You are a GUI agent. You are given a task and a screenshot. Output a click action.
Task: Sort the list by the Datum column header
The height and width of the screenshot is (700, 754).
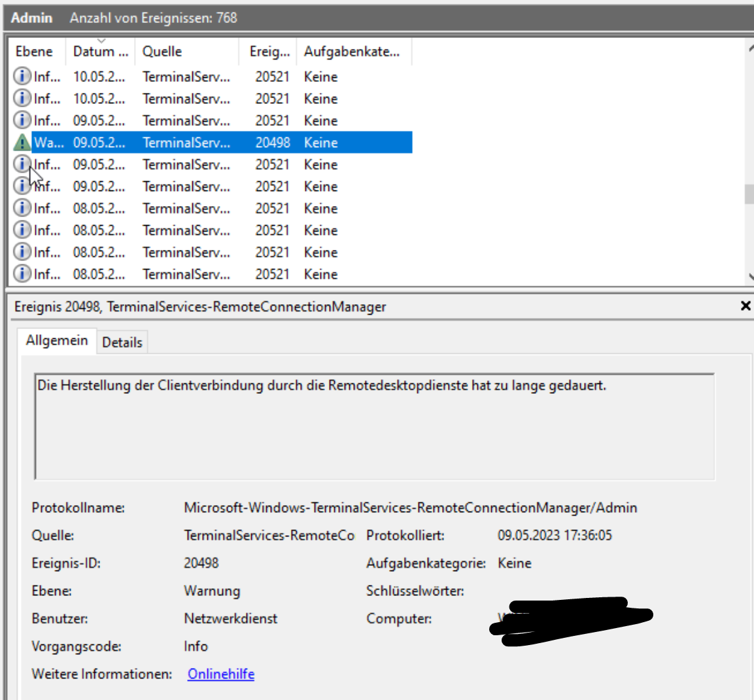click(101, 52)
